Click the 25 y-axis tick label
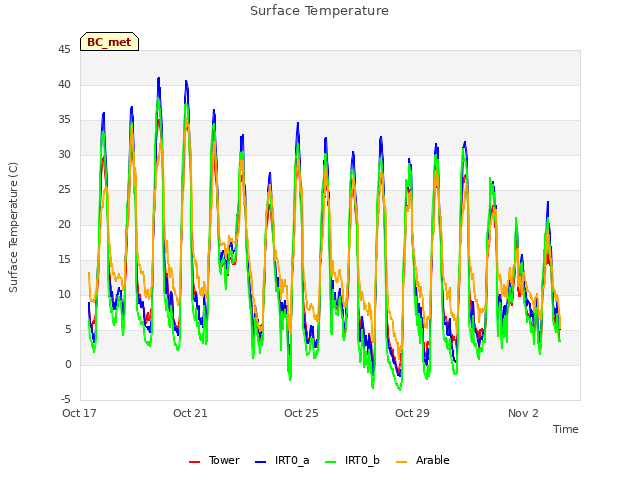The image size is (640, 480). [x=64, y=189]
